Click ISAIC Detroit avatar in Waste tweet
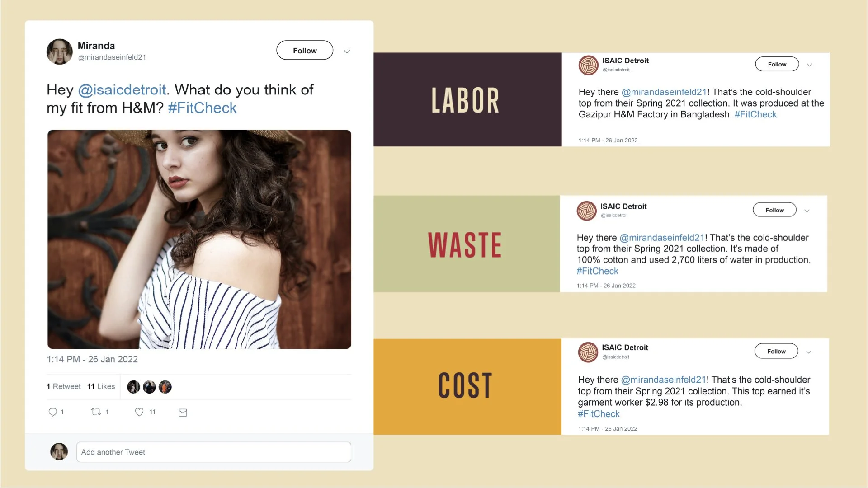868x488 pixels. coord(587,211)
